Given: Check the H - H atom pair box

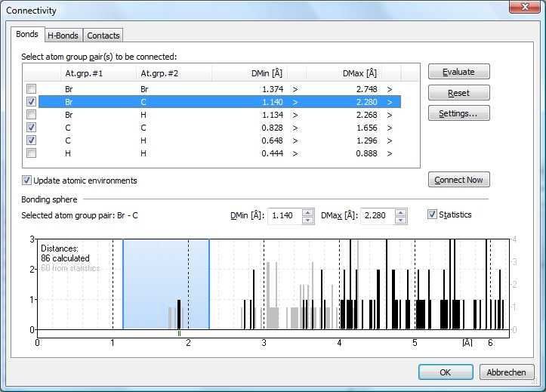Looking at the screenshot, I should tap(31, 153).
